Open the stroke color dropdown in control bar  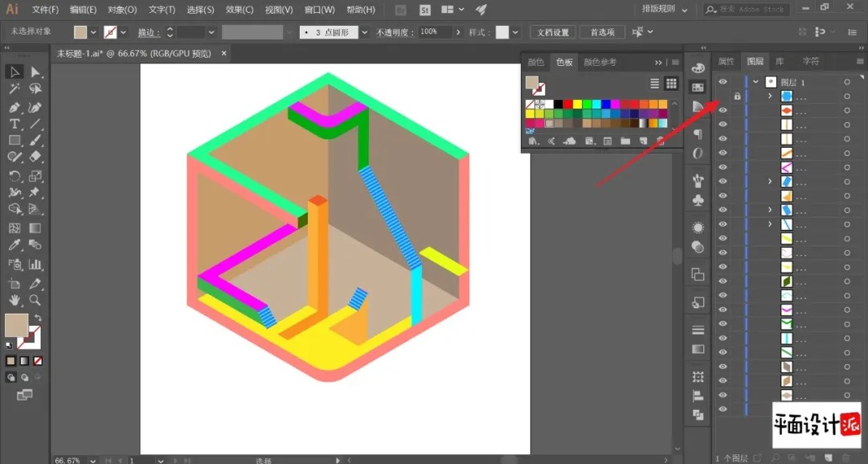123,33
